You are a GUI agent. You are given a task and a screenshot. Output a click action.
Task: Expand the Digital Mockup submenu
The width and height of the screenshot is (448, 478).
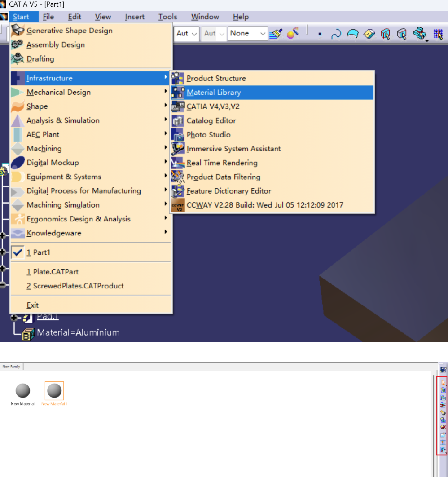(91, 163)
